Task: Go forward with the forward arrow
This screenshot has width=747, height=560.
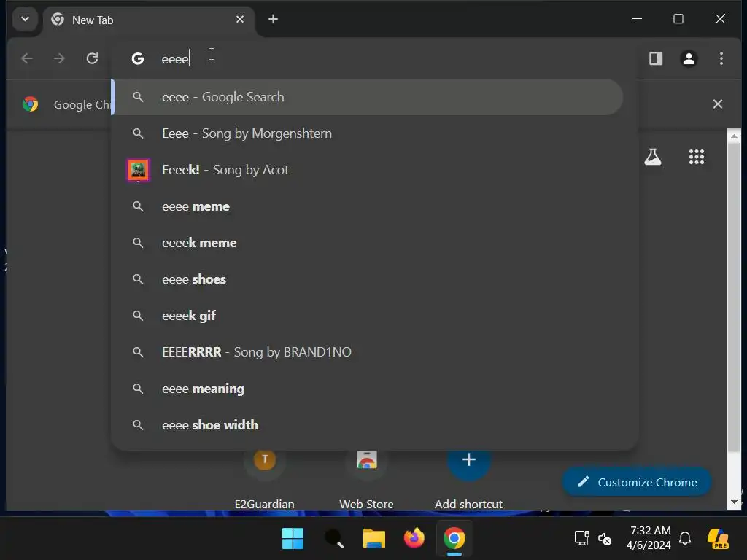Action: (x=59, y=58)
